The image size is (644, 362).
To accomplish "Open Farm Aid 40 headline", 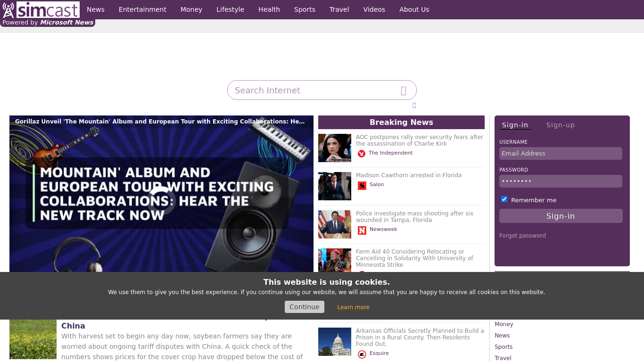I will (414, 258).
